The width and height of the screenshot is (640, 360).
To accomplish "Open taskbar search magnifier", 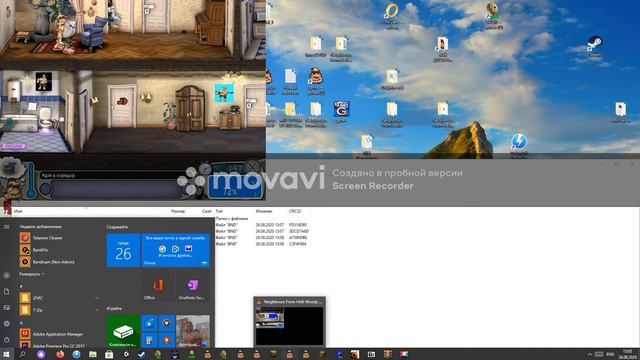I will (22, 354).
